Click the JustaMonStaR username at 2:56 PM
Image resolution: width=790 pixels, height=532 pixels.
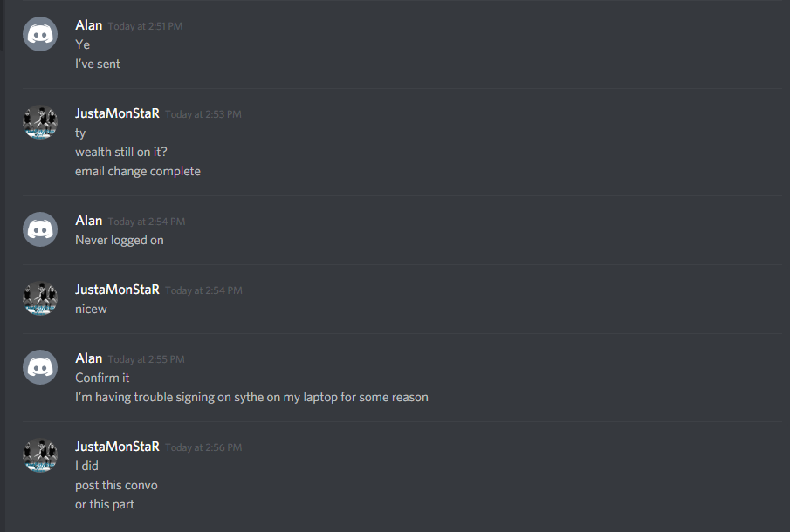117,447
